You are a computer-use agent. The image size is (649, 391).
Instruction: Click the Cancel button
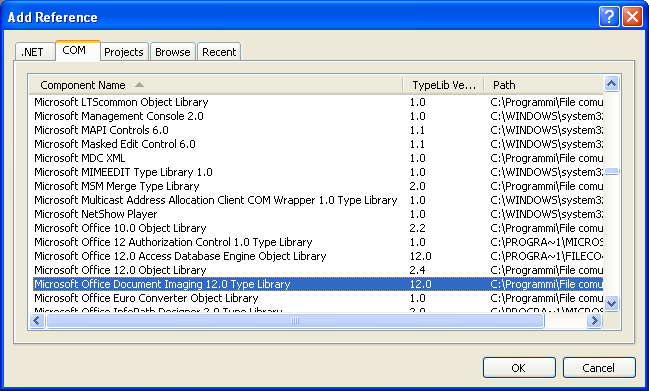(x=599, y=367)
